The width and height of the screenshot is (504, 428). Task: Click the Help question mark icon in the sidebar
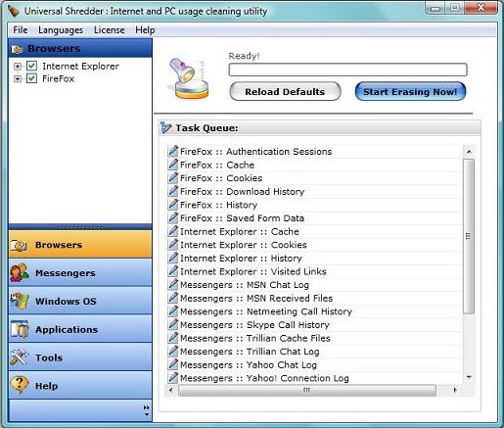19,385
